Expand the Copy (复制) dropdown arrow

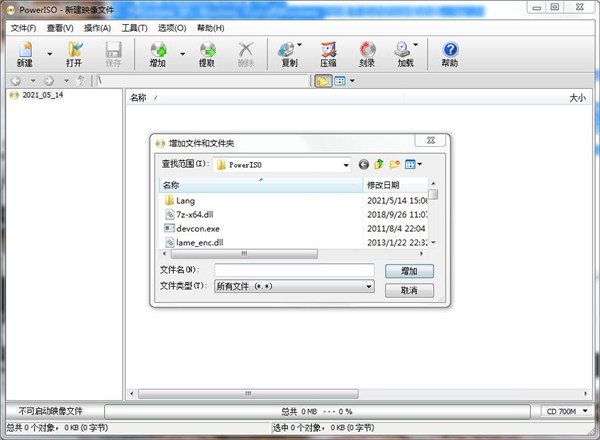pos(300,45)
